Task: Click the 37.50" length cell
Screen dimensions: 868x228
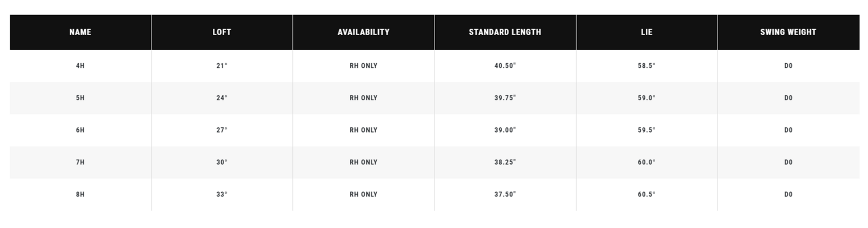Action: point(505,194)
